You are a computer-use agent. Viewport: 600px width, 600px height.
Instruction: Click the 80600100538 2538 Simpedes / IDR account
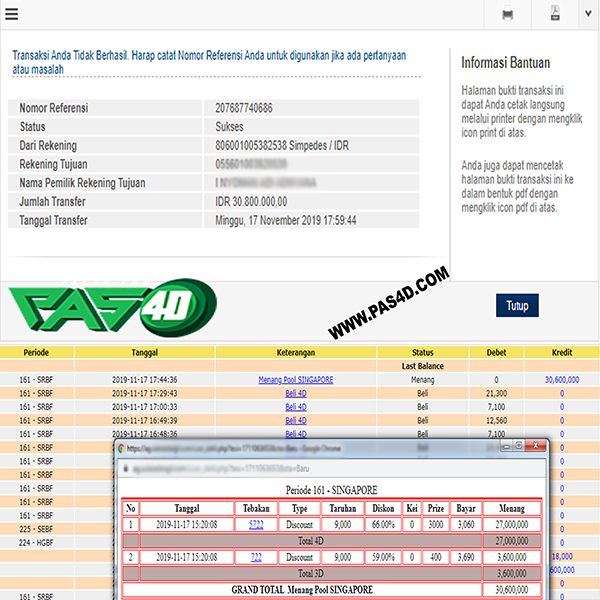point(282,145)
